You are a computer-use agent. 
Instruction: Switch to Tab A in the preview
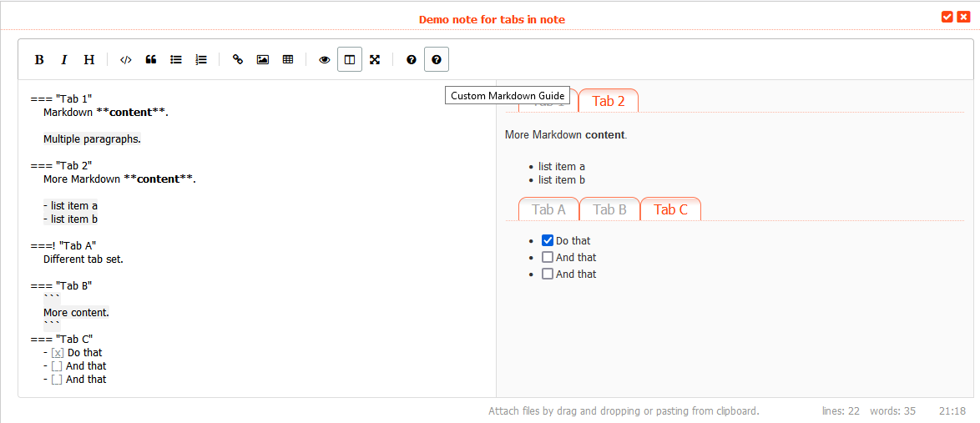tap(548, 209)
